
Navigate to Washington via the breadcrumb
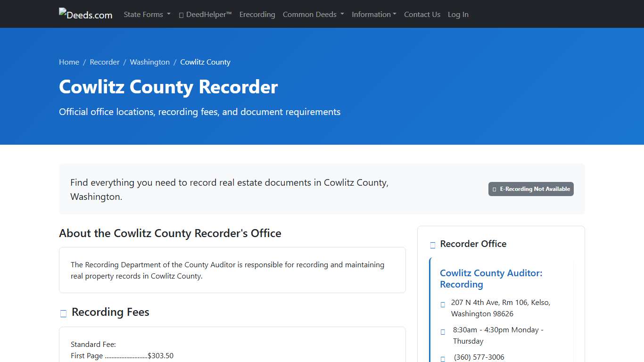coord(149,62)
